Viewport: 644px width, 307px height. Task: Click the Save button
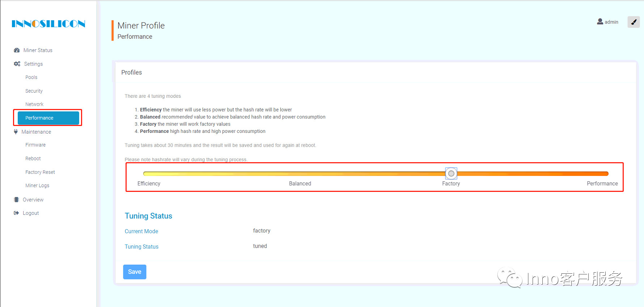[x=135, y=272]
